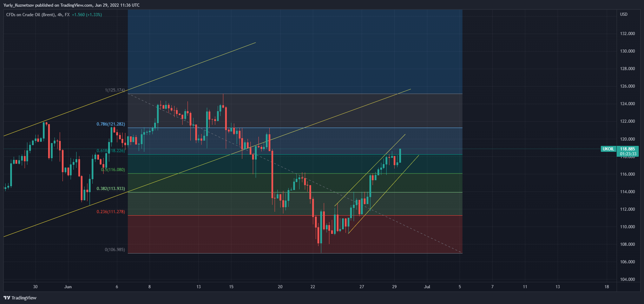The image size is (644, 304).
Task: Click the 106.000 price axis label
Action: (627, 262)
